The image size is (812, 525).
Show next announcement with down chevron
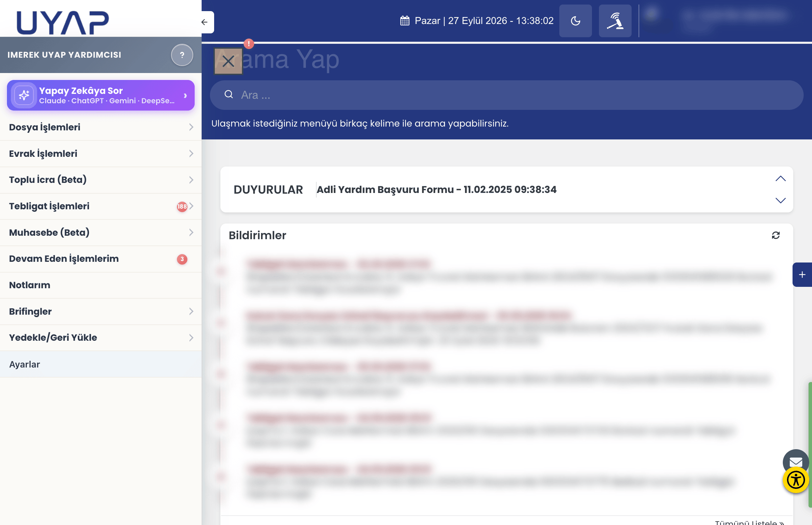coord(780,201)
